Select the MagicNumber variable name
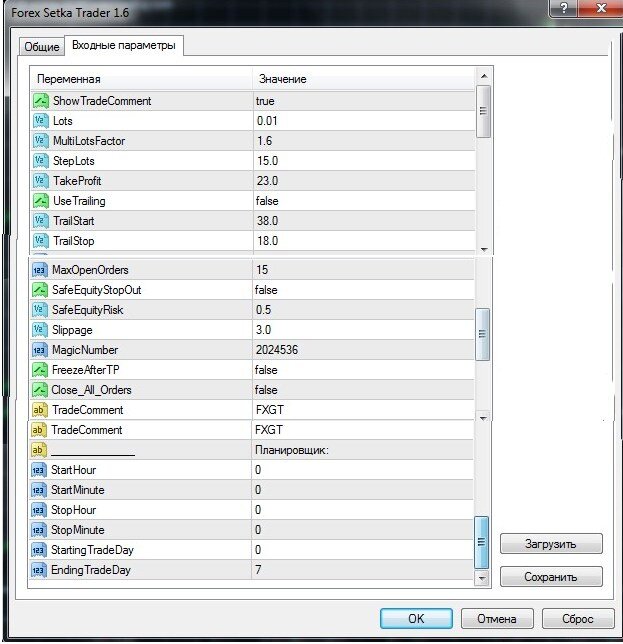The width and height of the screenshot is (623, 644). pyautogui.click(x=85, y=350)
